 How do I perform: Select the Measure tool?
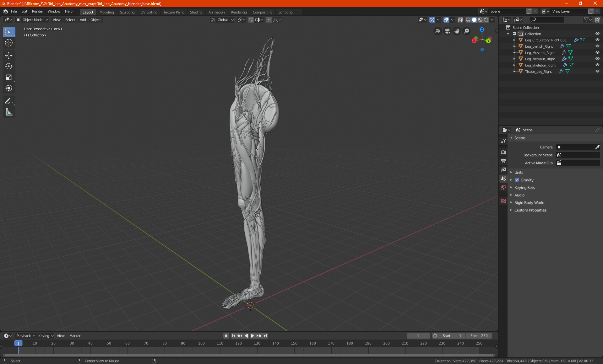[x=9, y=112]
